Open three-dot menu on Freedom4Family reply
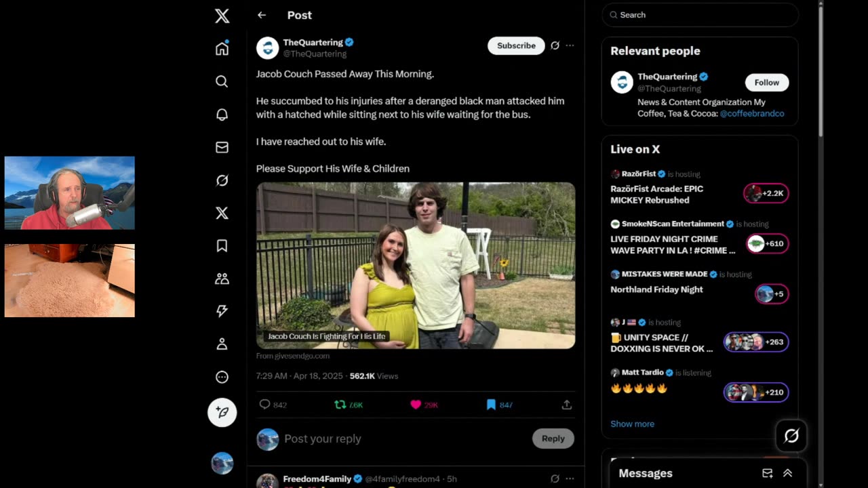This screenshot has width=868, height=488. click(x=570, y=479)
